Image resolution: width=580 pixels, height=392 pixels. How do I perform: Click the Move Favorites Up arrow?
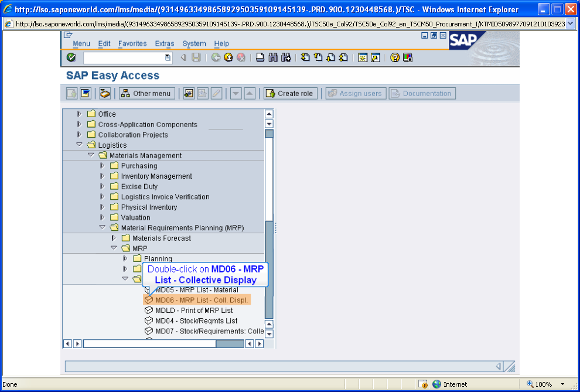pos(250,94)
